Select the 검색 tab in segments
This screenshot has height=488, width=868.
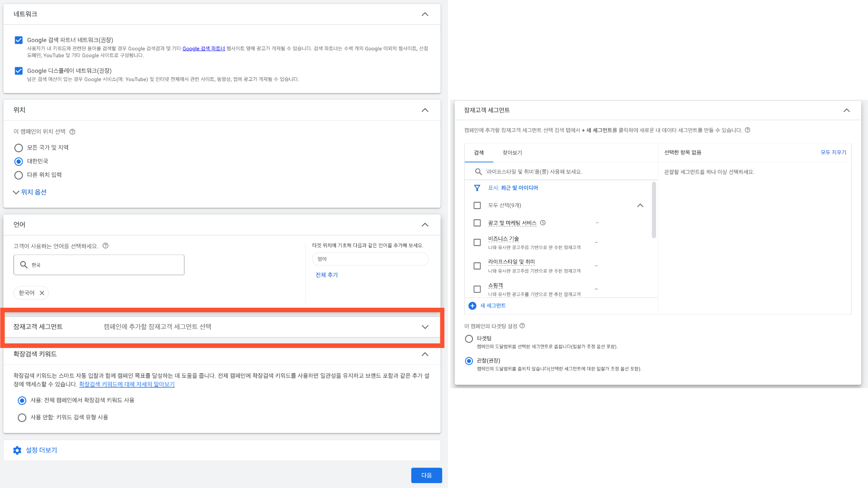tap(479, 153)
